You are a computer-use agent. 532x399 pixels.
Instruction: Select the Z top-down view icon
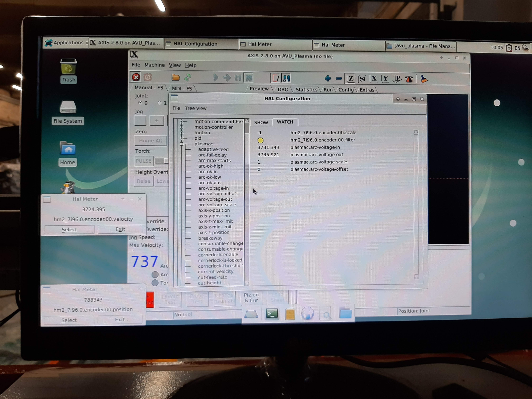tap(350, 79)
